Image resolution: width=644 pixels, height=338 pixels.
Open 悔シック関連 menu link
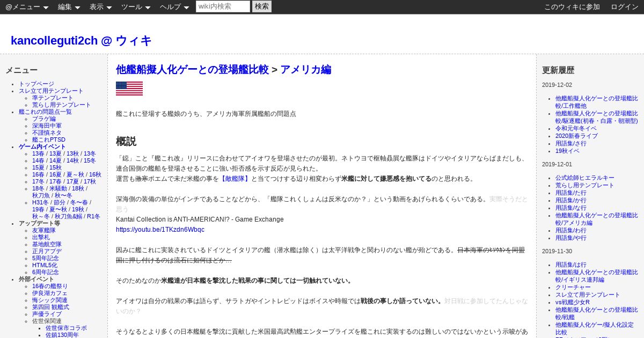point(50,300)
